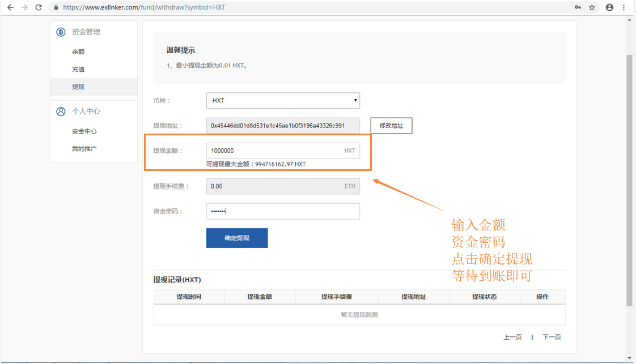Open 安全中心 in the sidebar
Screen dimensions: 636x364
point(84,131)
